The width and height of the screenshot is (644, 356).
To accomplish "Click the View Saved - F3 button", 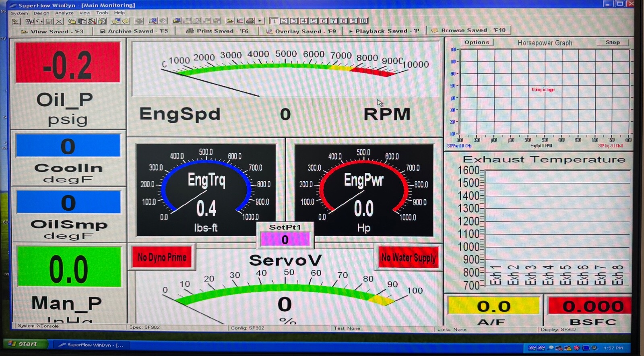I will 52,31.
